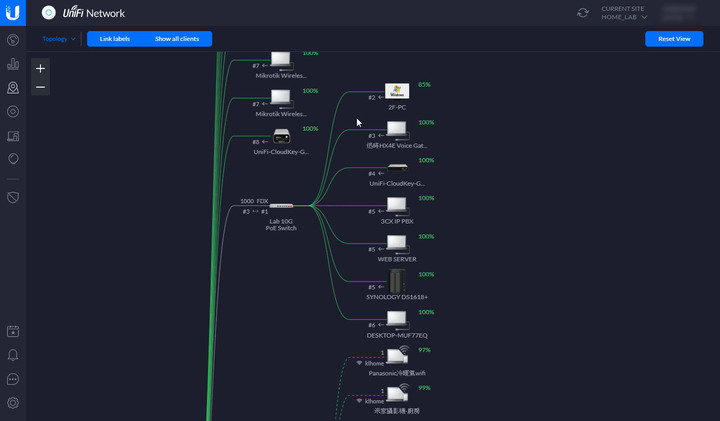Click the 2F-PC label
The width and height of the screenshot is (720, 421).
pos(397,107)
